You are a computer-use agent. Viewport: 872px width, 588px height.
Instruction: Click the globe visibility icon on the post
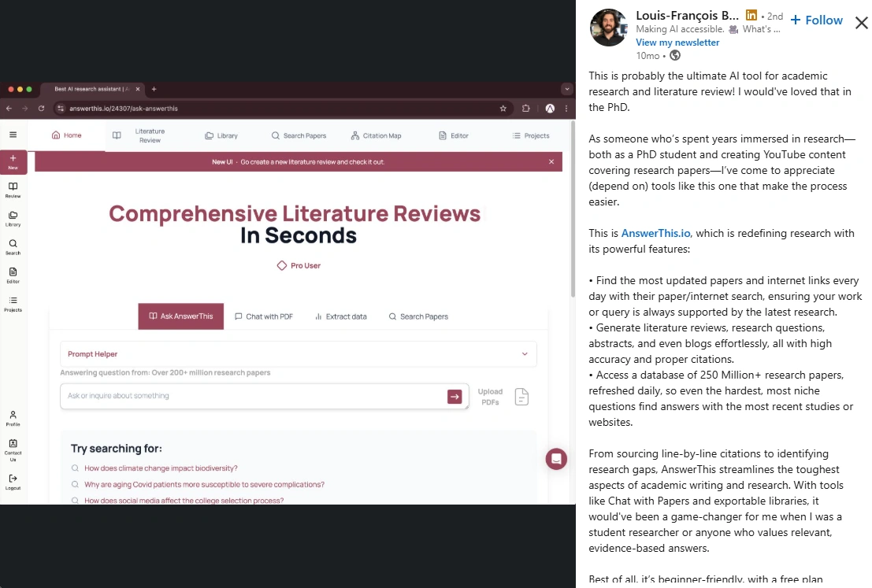(675, 55)
